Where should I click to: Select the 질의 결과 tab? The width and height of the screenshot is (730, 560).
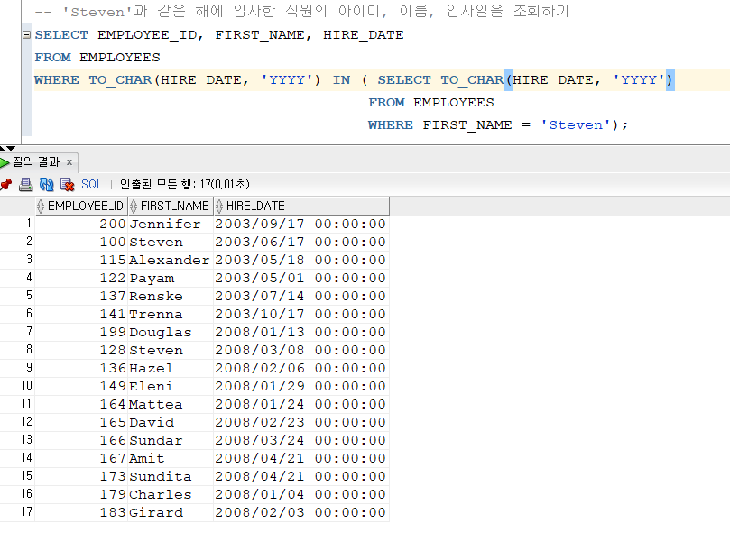[36, 161]
